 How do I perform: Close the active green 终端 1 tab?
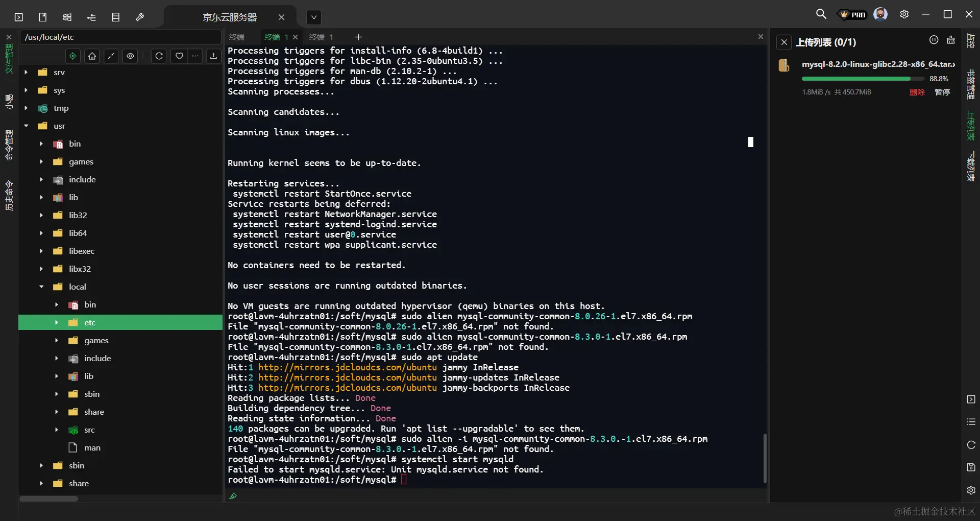point(295,37)
